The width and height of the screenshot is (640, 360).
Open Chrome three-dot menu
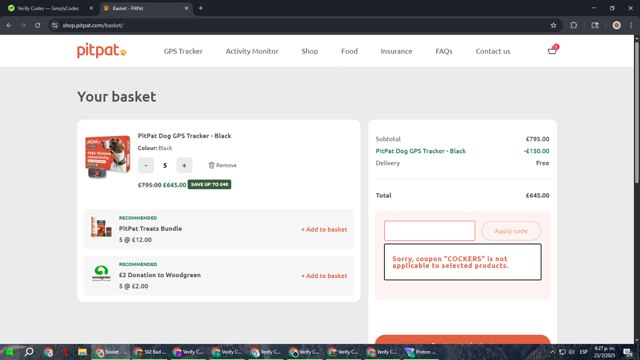tap(631, 25)
